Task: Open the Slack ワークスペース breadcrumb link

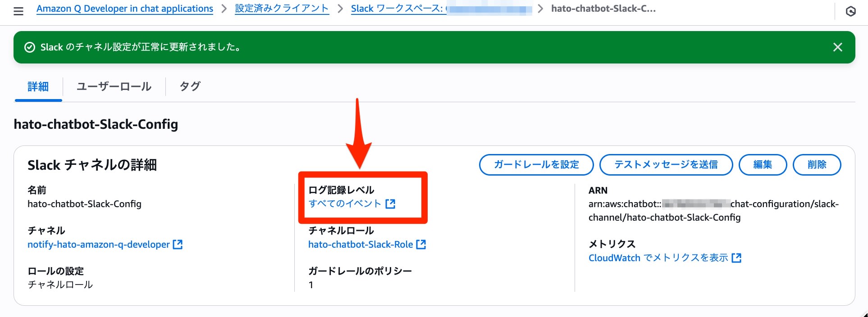Action: click(442, 9)
